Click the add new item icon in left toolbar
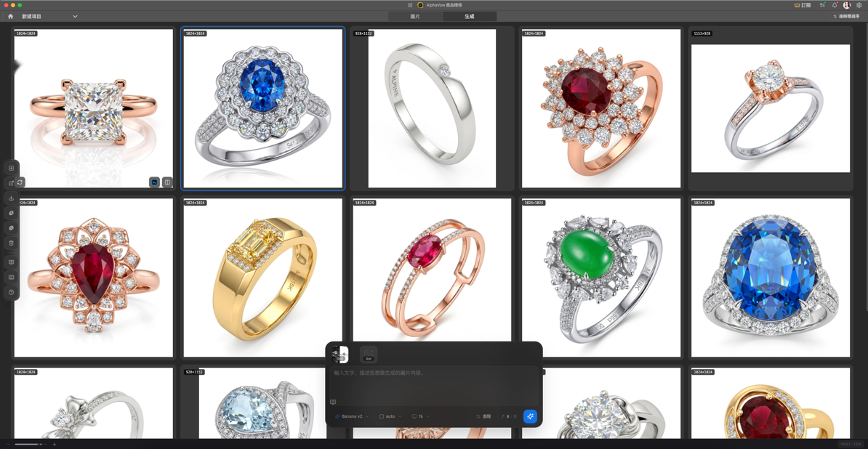 [12, 168]
